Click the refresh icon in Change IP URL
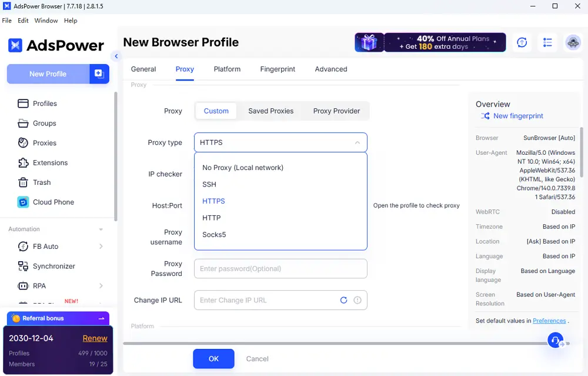 pos(344,300)
